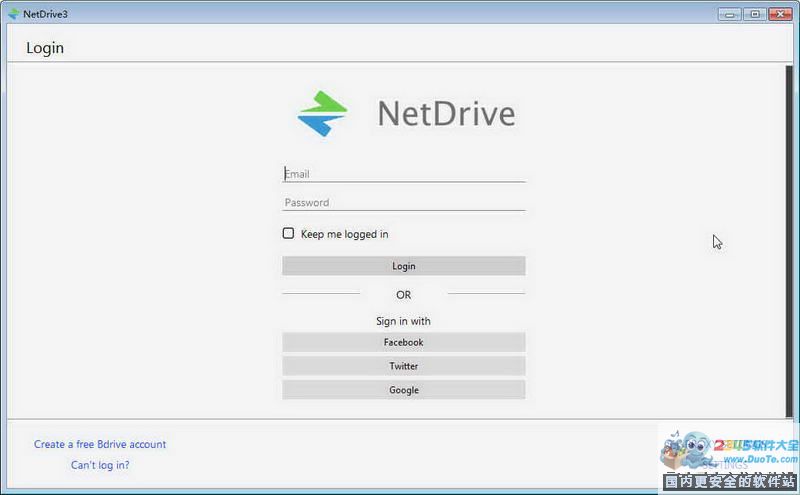Open Create a free Bdrive account link
Viewport: 800px width, 495px height.
point(100,444)
